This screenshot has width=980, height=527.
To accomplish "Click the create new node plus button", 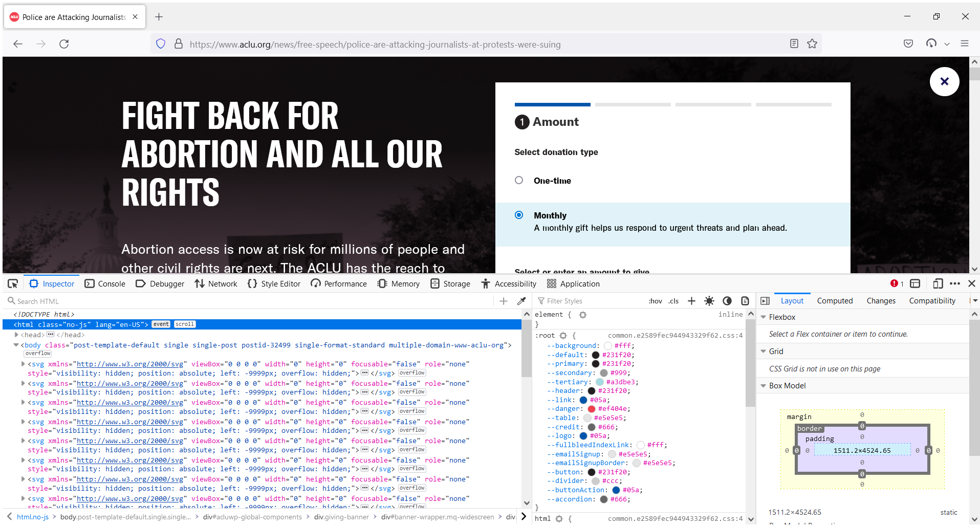I will tap(504, 301).
